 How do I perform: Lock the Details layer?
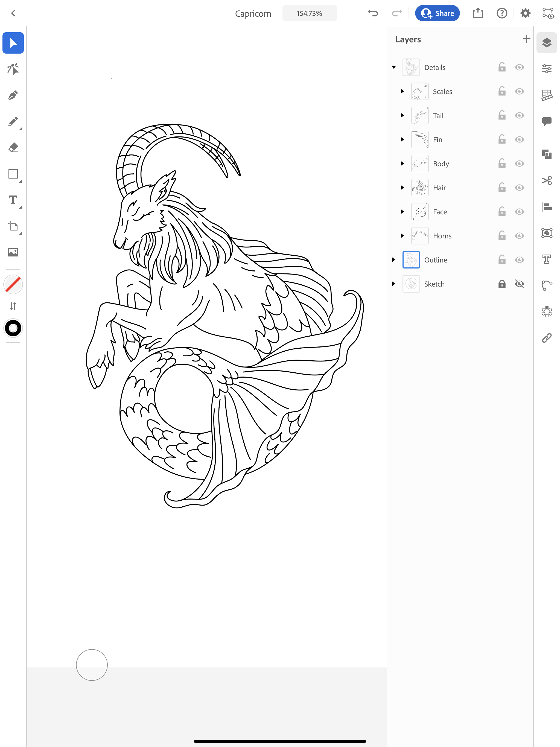coord(502,67)
